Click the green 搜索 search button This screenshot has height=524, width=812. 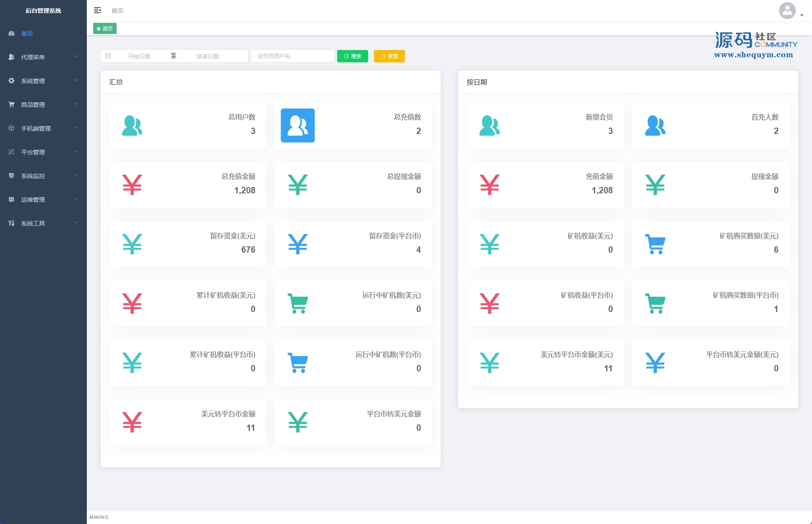352,56
